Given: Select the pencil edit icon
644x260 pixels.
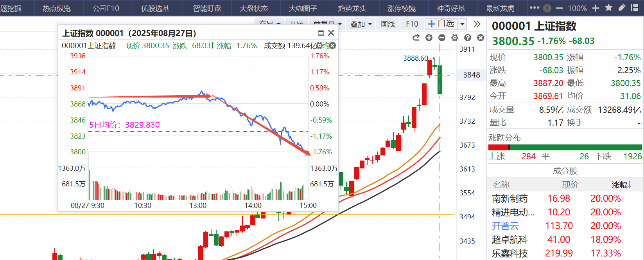Looking at the screenshot, I should tap(622, 8).
